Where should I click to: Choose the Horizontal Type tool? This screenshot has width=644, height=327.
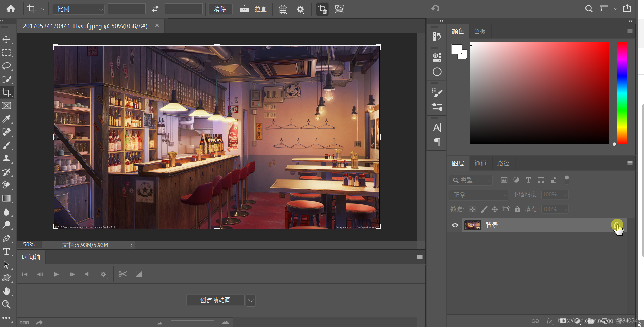pyautogui.click(x=6, y=252)
